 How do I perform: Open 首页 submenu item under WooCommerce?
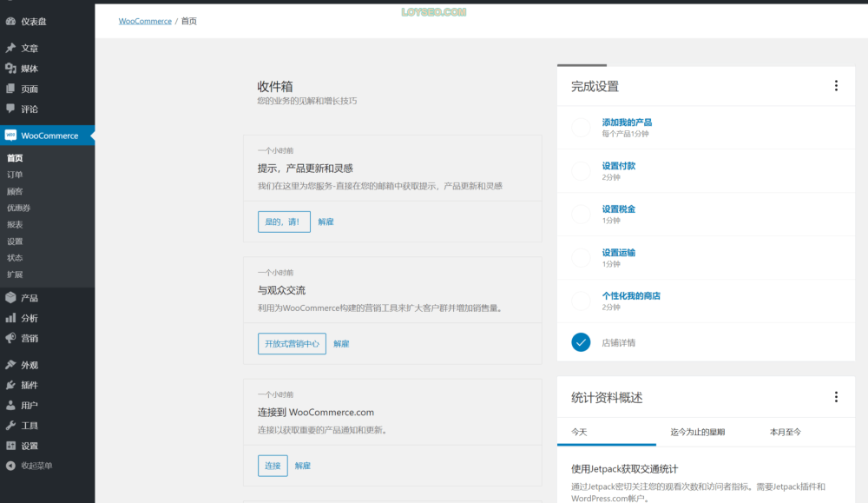(x=15, y=158)
